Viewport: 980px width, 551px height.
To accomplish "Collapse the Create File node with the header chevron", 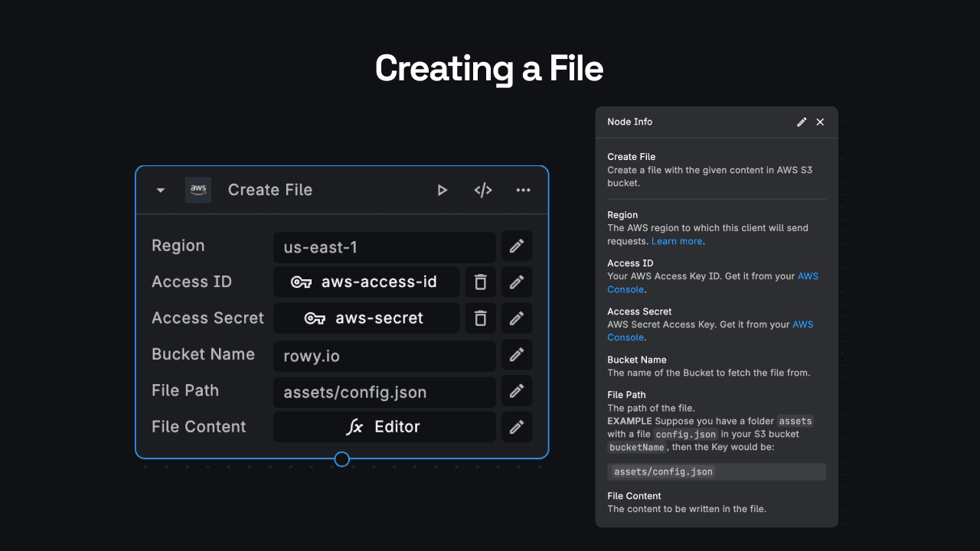I will tap(160, 190).
